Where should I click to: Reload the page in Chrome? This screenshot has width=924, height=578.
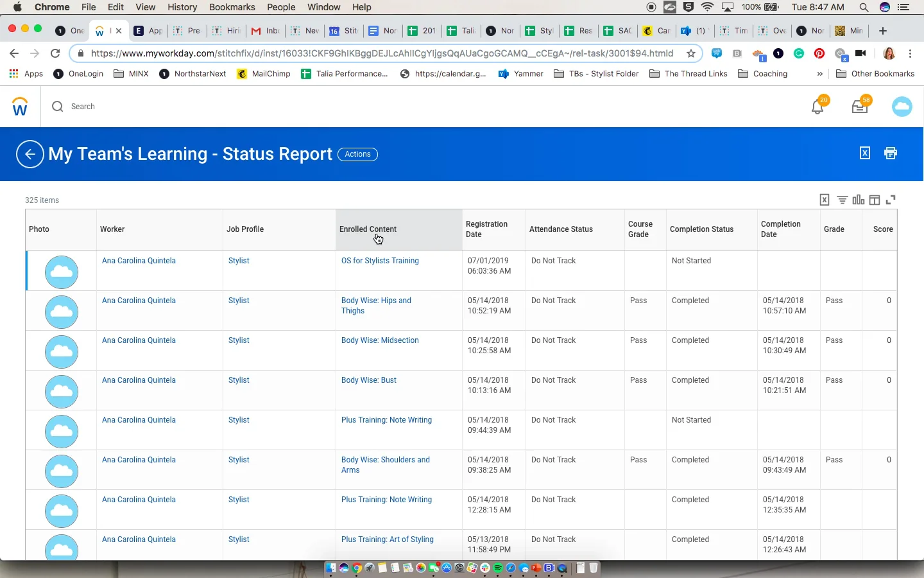[55, 53]
